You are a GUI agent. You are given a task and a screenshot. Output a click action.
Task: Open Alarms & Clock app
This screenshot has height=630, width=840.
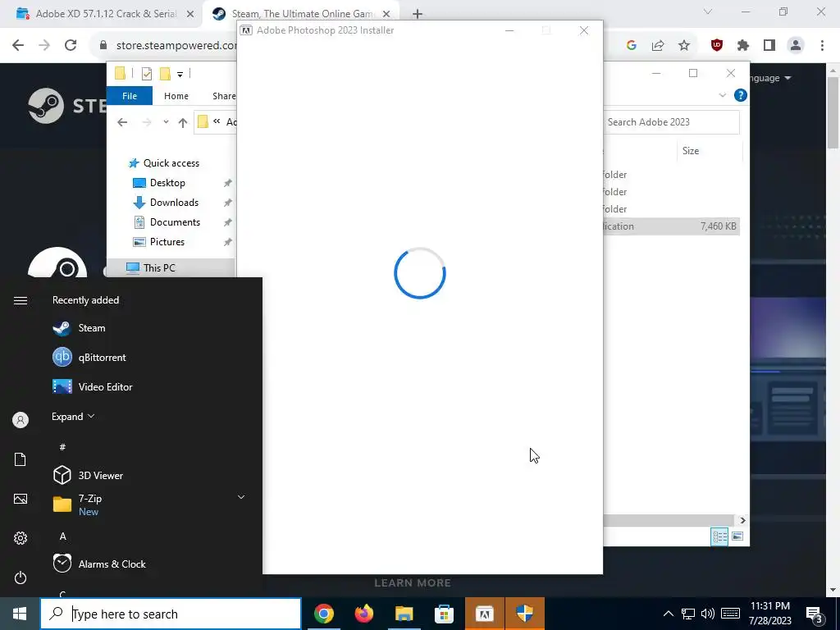99,564
